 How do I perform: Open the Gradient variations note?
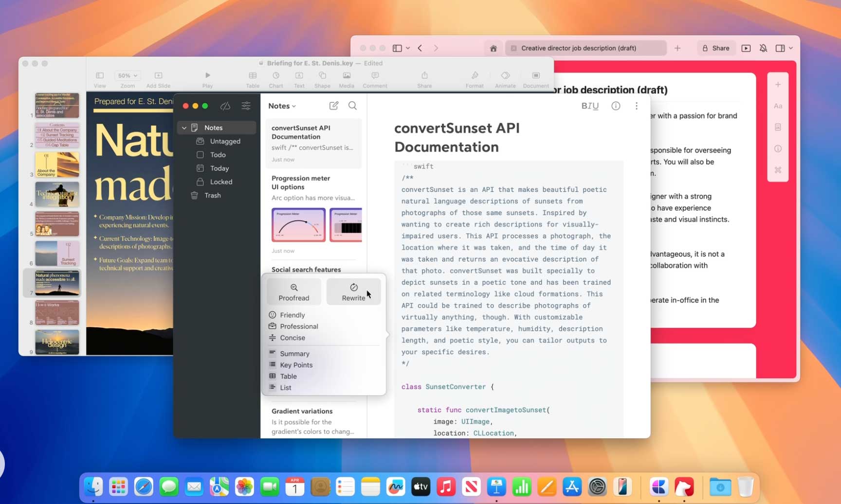click(x=313, y=421)
